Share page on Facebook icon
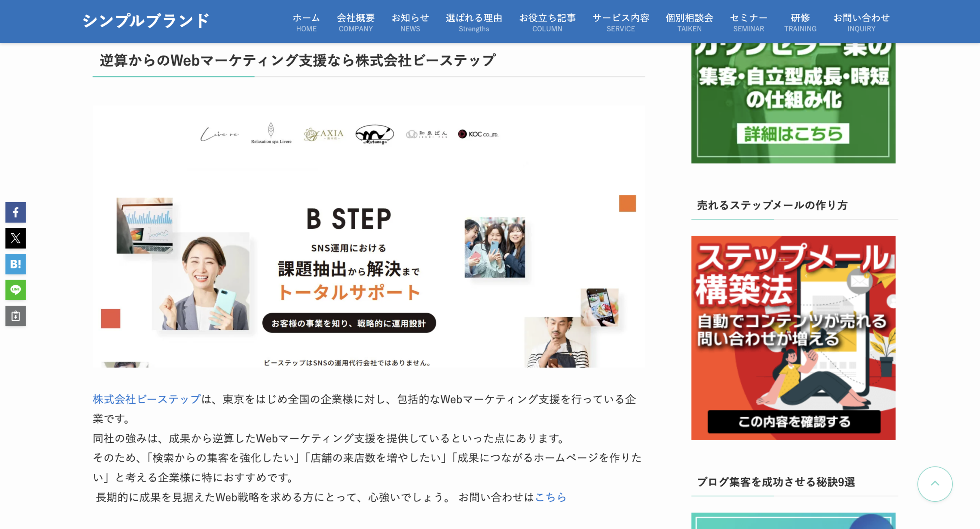The height and width of the screenshot is (529, 980). coord(16,212)
